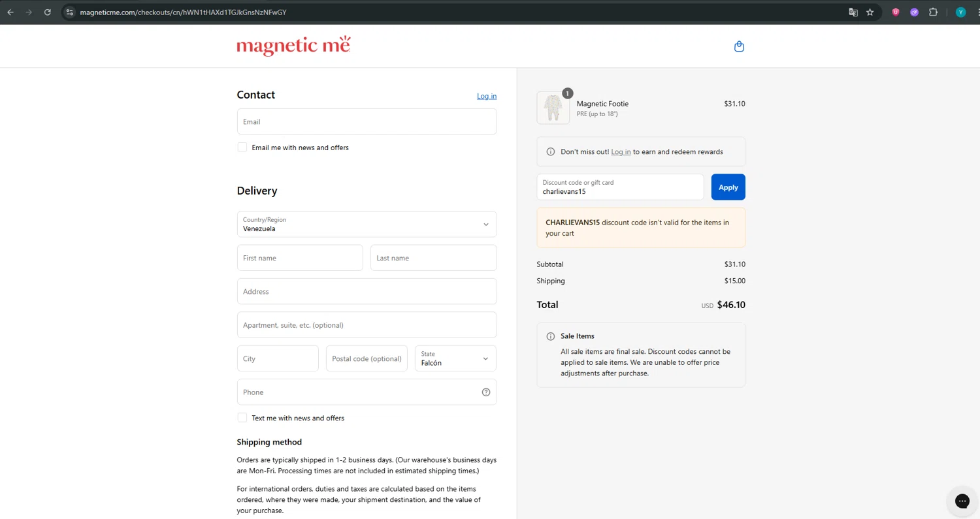Image resolution: width=980 pixels, height=519 pixels.
Task: Open the purple round extension icon
Action: [x=915, y=12]
